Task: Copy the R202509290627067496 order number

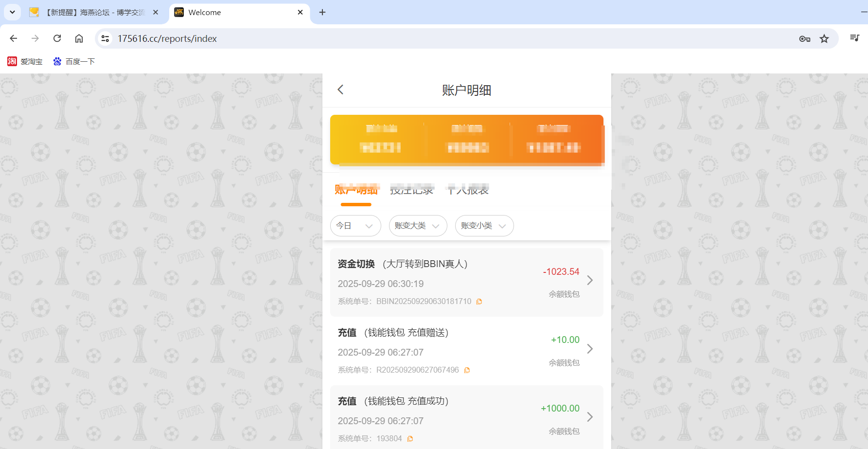Action: [467, 370]
